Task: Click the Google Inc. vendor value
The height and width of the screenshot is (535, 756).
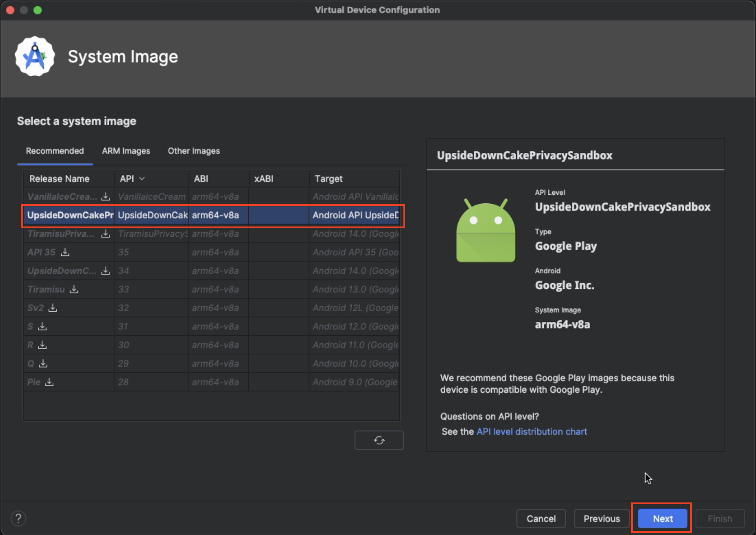Action: click(x=565, y=285)
